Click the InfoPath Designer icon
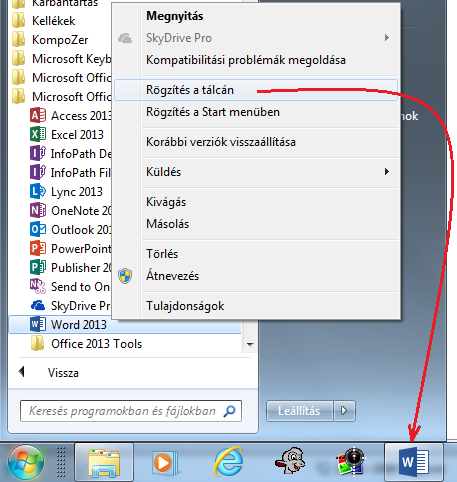This screenshot has width=457, height=482. [x=38, y=153]
